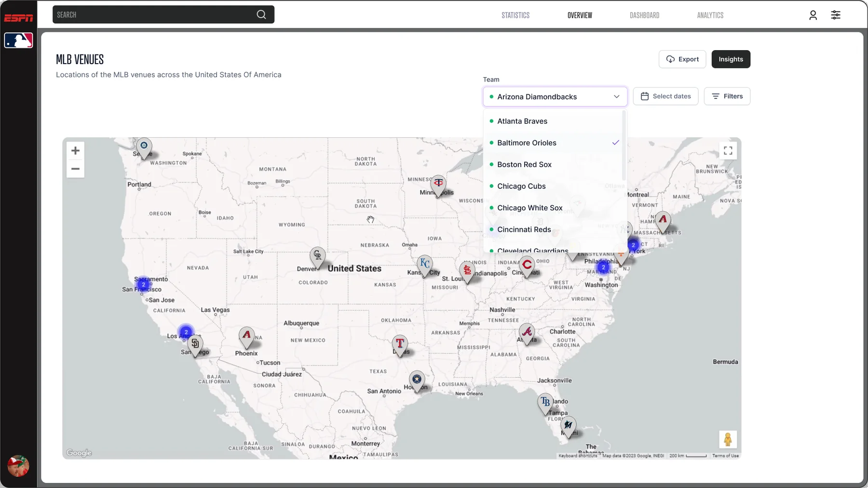Select the Colorado Rockies pin near Denver
This screenshot has height=488, width=868.
pyautogui.click(x=317, y=258)
